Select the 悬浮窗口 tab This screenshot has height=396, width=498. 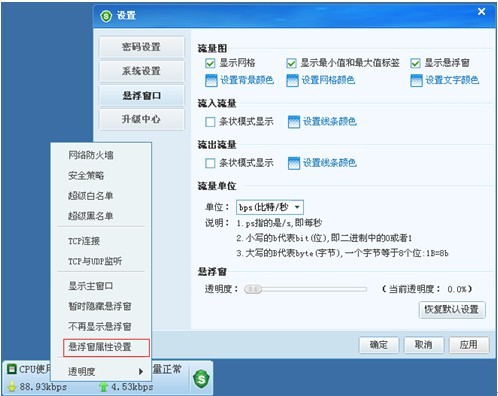coord(141,96)
